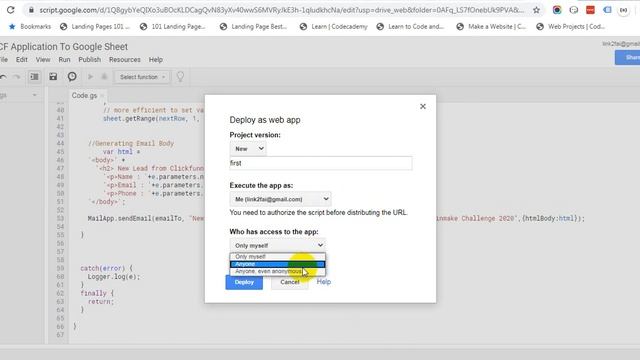The height and width of the screenshot is (360, 640).
Task: Select 'Anyone, even anonymous' option
Action: pyautogui.click(x=278, y=271)
